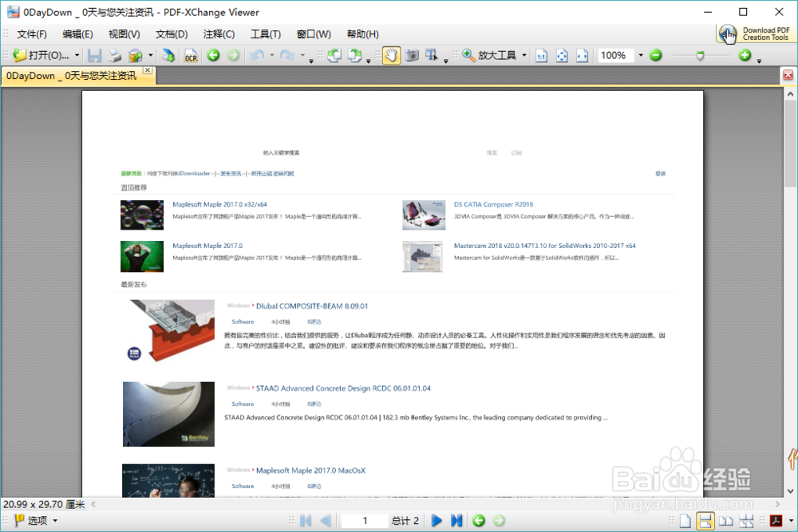The height and width of the screenshot is (532, 798).
Task: Undo the last action
Action: point(257,55)
